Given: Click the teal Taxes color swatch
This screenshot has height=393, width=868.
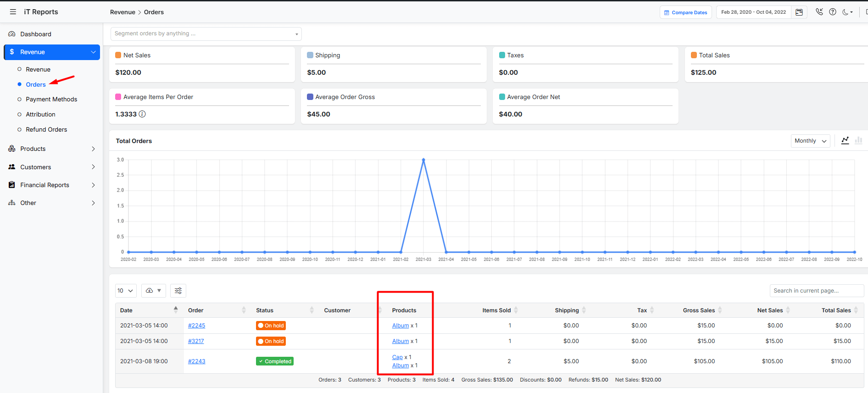Looking at the screenshot, I should point(502,55).
